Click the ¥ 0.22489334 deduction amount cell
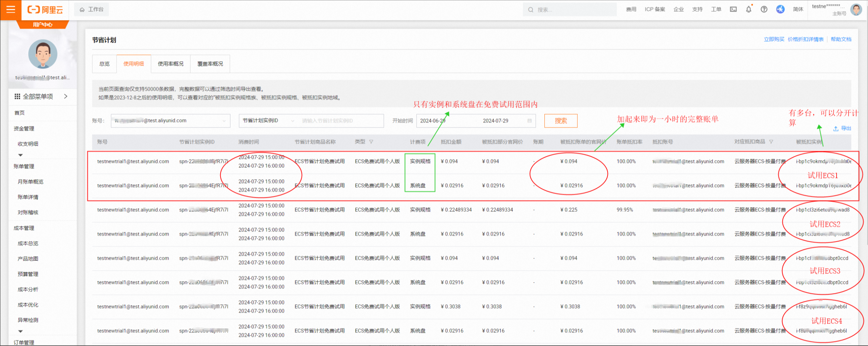This screenshot has height=346, width=868. point(456,210)
